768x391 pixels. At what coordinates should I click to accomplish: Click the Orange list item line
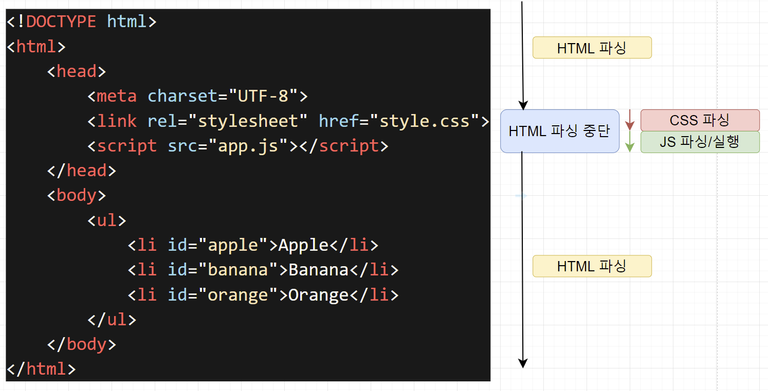point(263,295)
